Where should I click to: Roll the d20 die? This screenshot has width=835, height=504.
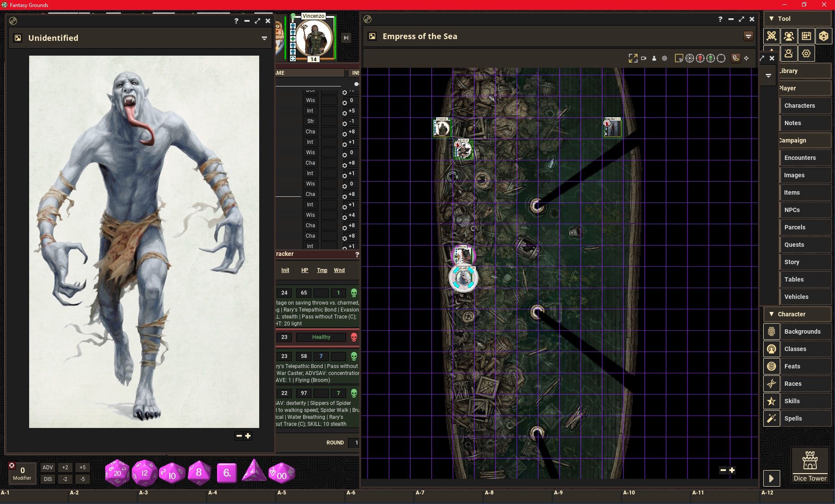tap(117, 473)
